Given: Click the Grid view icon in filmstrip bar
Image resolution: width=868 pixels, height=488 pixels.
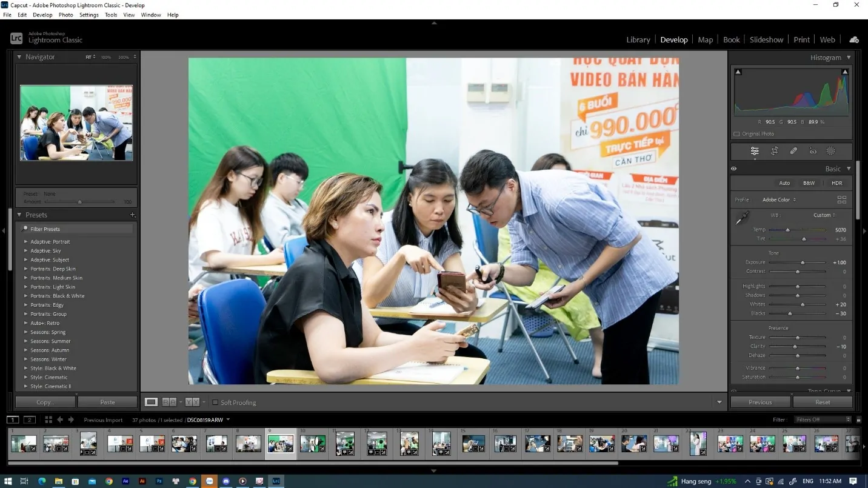Looking at the screenshot, I should click(x=48, y=419).
